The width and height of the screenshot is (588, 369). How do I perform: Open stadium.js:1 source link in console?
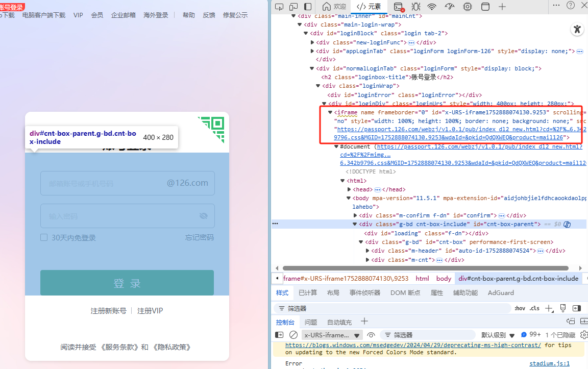coord(549,363)
